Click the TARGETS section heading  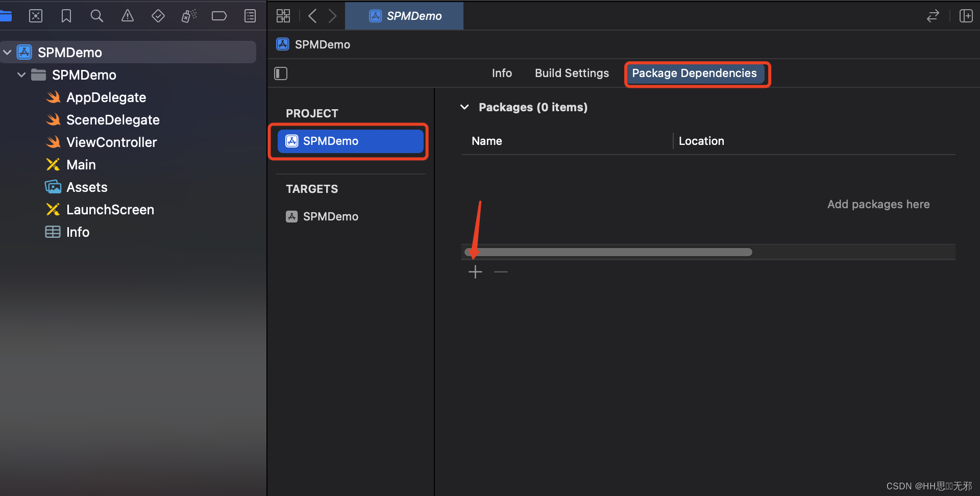(x=312, y=189)
